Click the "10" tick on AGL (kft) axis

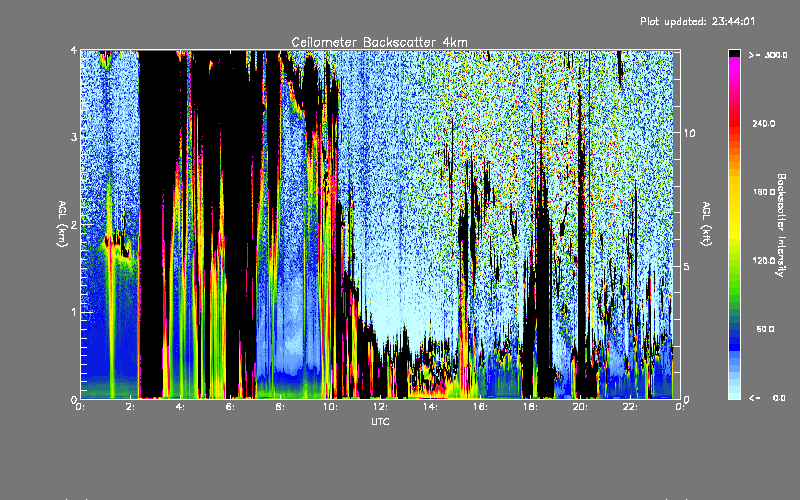(689, 133)
